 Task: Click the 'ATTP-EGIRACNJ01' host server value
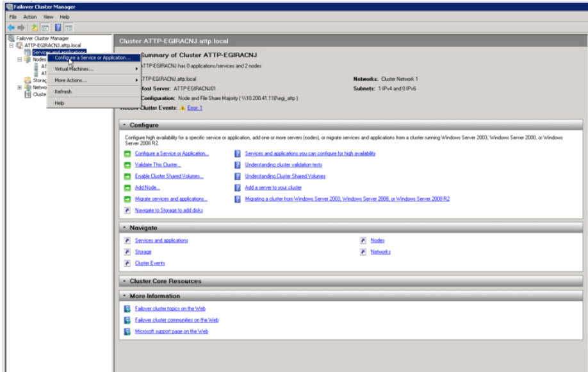click(x=195, y=89)
